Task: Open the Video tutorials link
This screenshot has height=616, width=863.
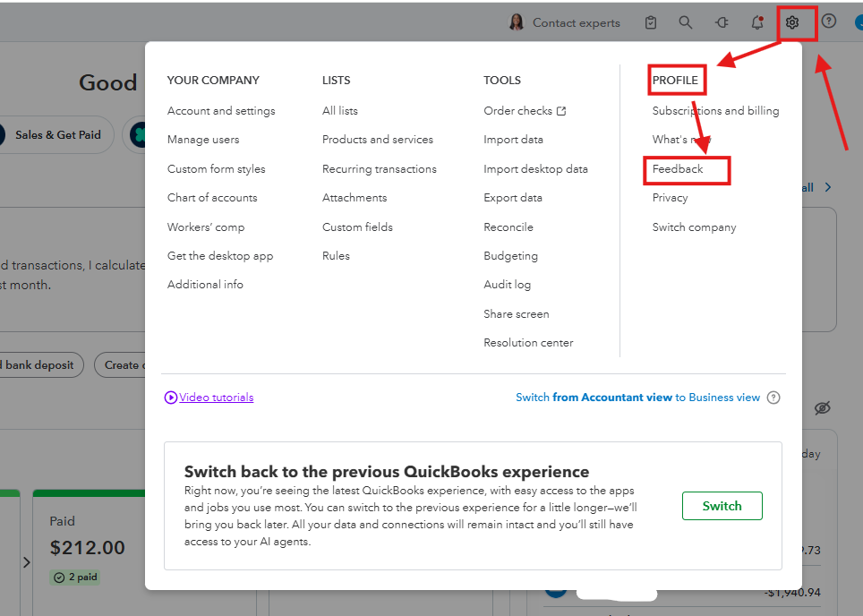Action: pos(217,398)
